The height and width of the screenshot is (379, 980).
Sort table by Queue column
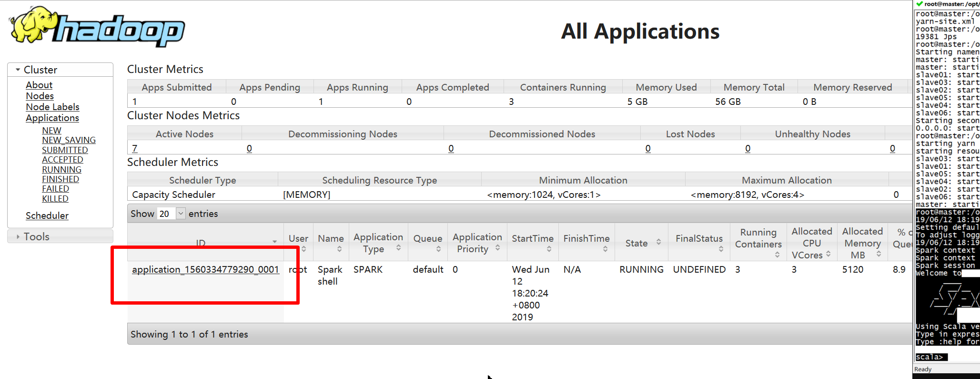tap(428, 242)
